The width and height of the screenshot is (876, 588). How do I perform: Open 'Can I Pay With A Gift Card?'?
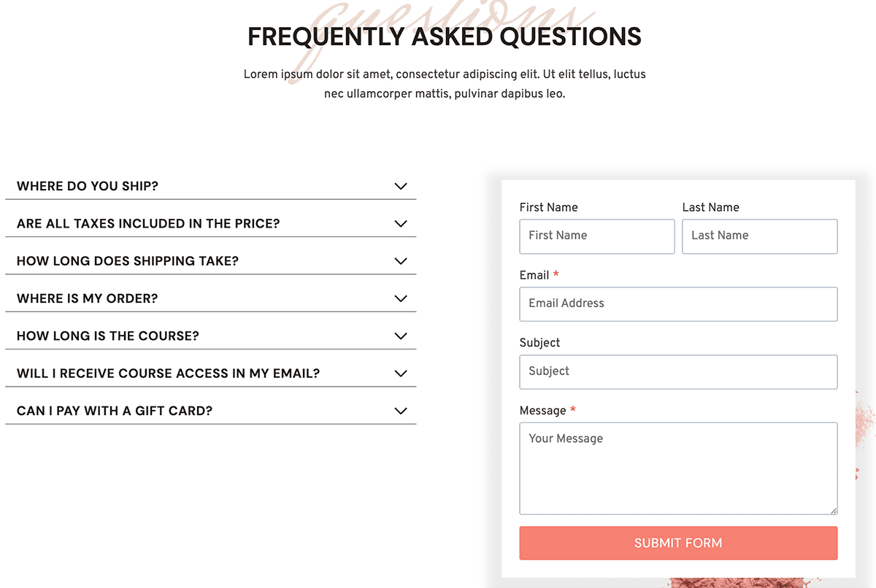pyautogui.click(x=115, y=411)
